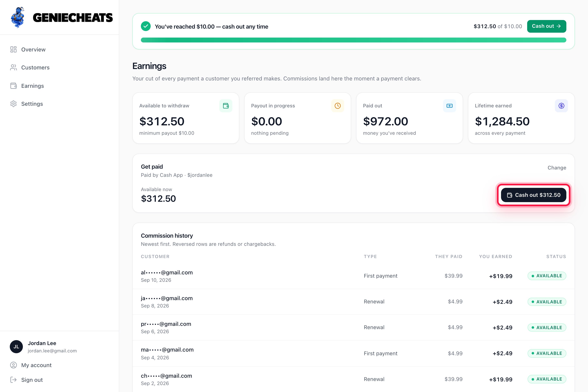
Task: Open the Overview page
Action: pos(33,49)
